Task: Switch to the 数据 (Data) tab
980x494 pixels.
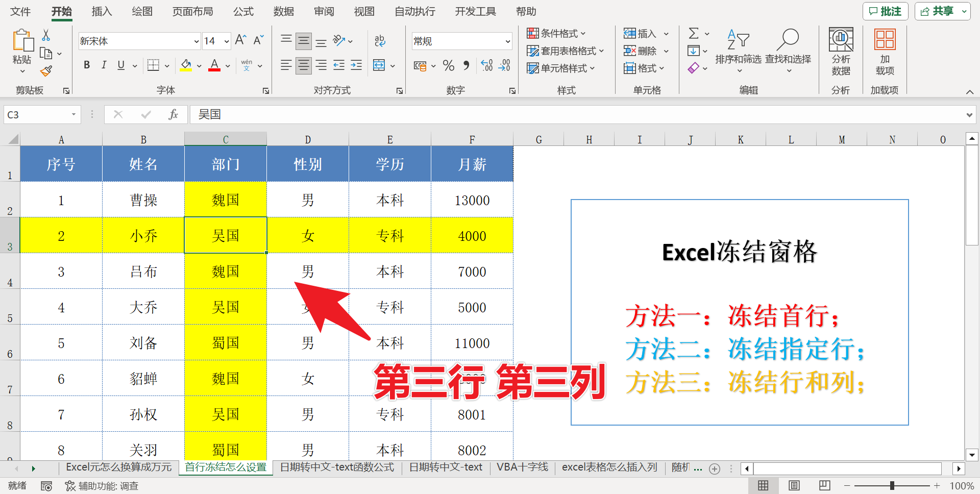Action: point(284,11)
